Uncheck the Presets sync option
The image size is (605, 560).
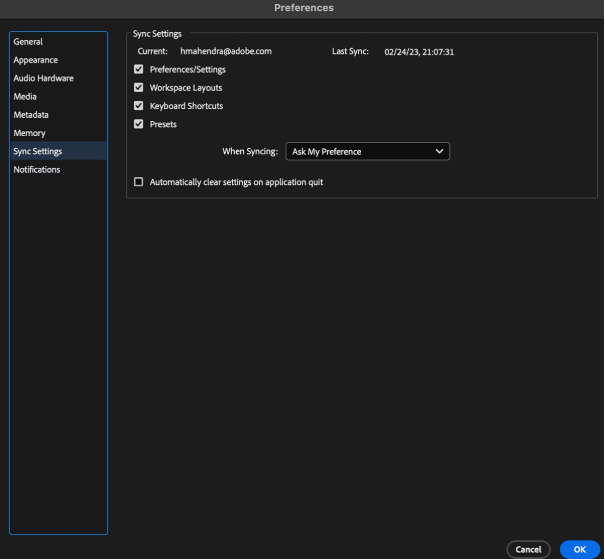click(139, 124)
